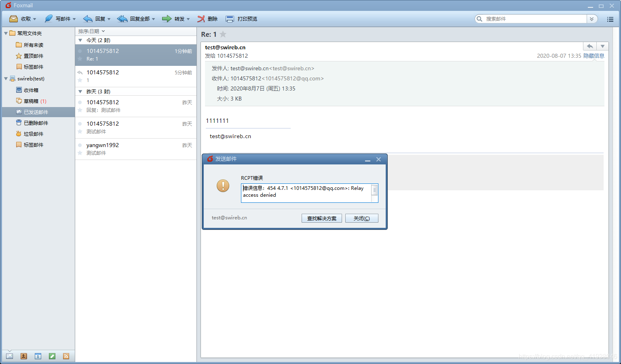Expand the search options chevron
The height and width of the screenshot is (364, 621).
pyautogui.click(x=592, y=19)
